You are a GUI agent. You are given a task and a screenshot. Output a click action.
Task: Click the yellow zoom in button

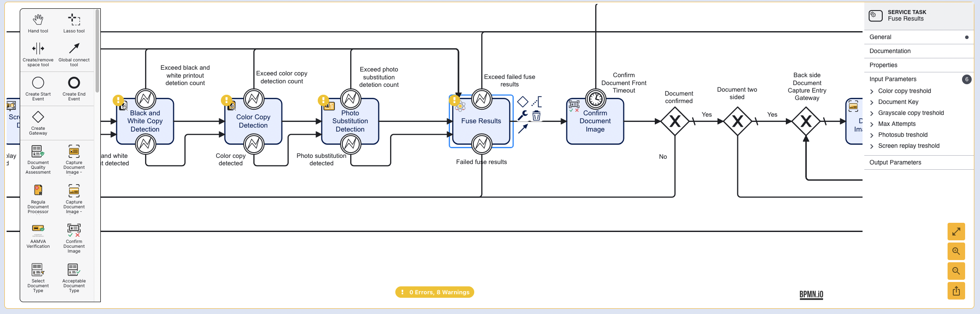[956, 251]
